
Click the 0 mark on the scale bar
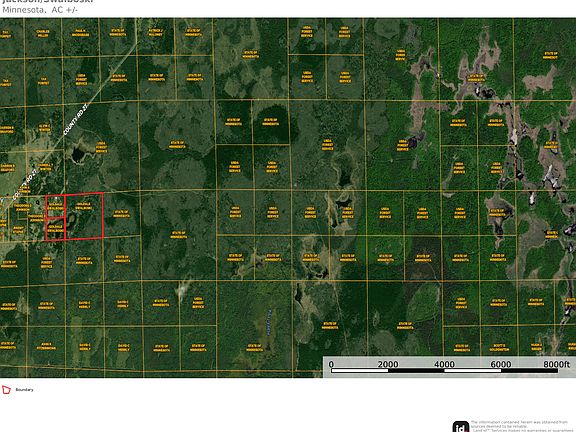(331, 364)
